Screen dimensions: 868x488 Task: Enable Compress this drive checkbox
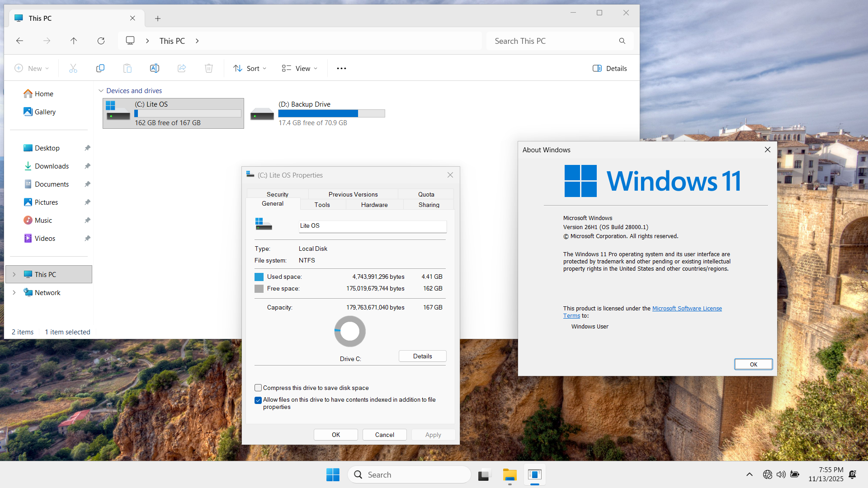pyautogui.click(x=258, y=388)
